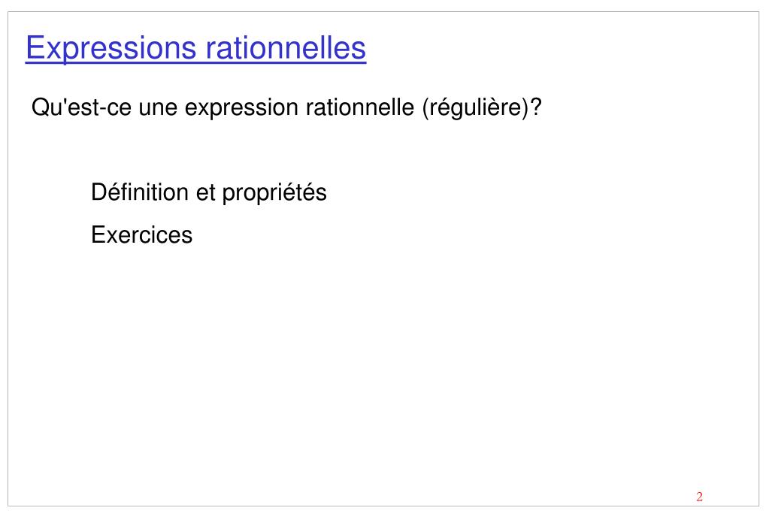The image size is (769, 532).
Task: Click the word Définition
Action: (140, 192)
